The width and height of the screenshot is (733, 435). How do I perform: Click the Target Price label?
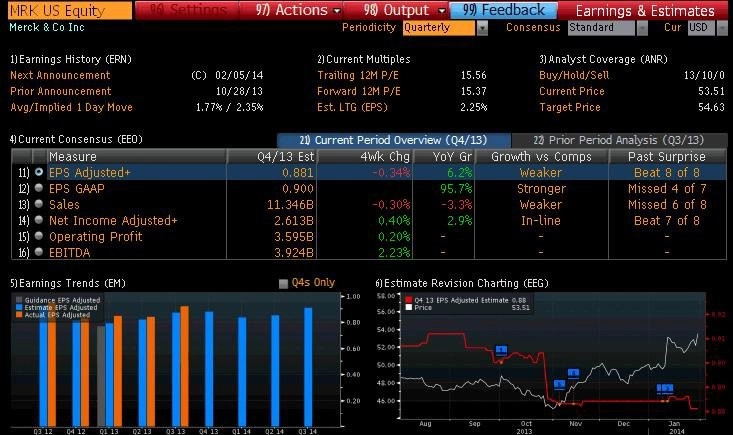(x=570, y=107)
